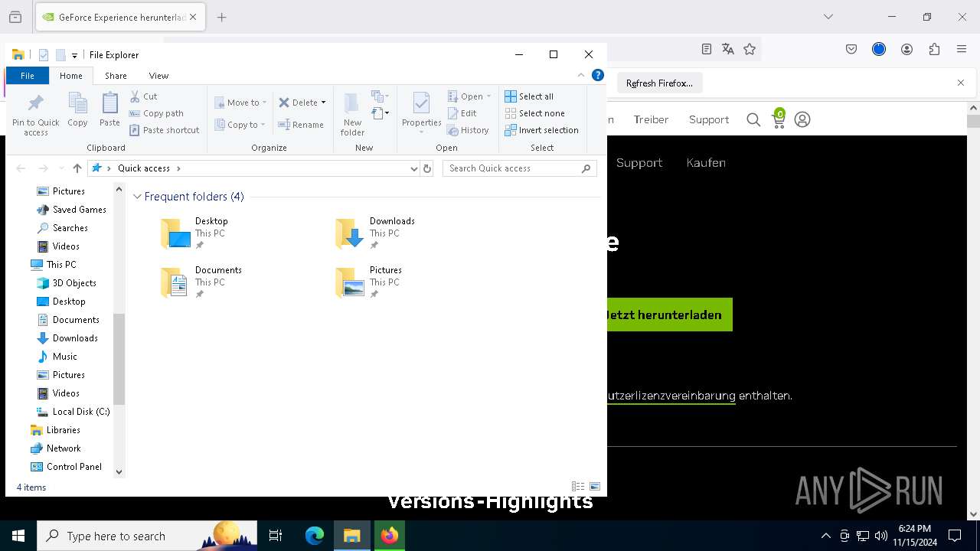Switch to Large icons view layout
Viewport: 980px width, 551px height.
click(594, 487)
